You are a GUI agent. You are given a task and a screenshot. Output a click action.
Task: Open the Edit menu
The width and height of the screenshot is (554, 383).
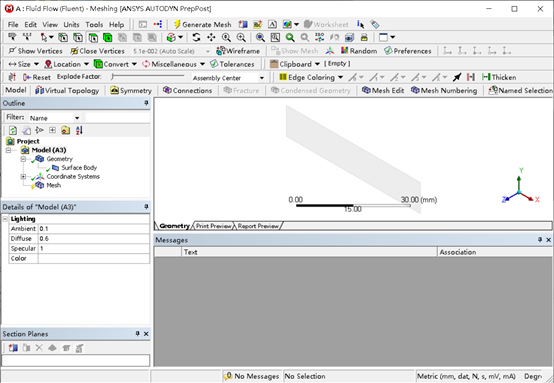pos(30,24)
